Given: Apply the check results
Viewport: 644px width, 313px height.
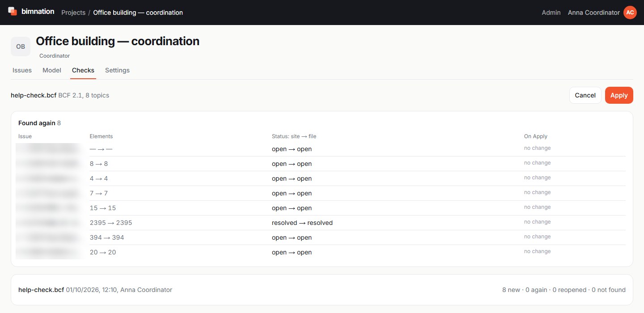Looking at the screenshot, I should [619, 95].
